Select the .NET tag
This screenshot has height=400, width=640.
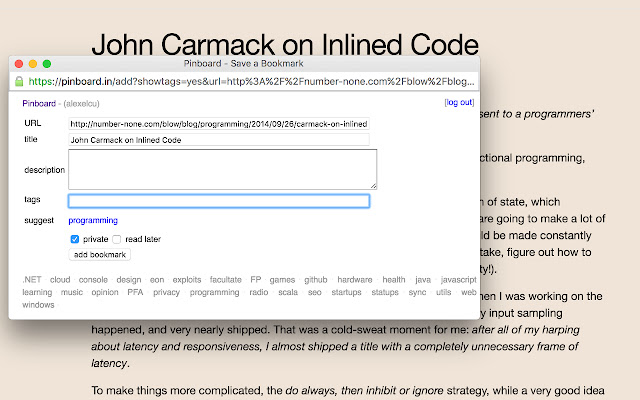point(32,280)
